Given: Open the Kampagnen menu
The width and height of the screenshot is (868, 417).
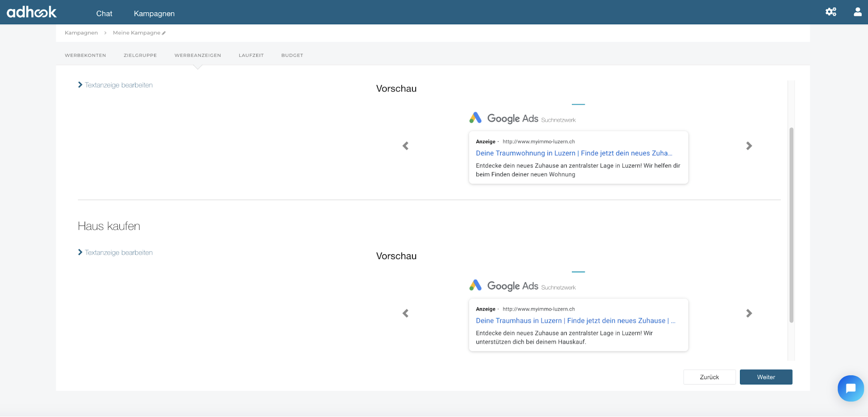Looking at the screenshot, I should 154,13.
